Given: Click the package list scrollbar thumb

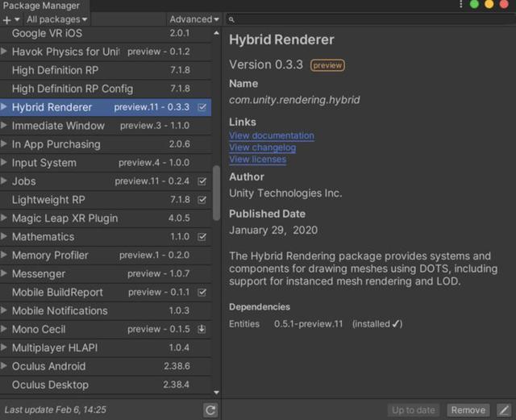Looking at the screenshot, I should (216, 193).
